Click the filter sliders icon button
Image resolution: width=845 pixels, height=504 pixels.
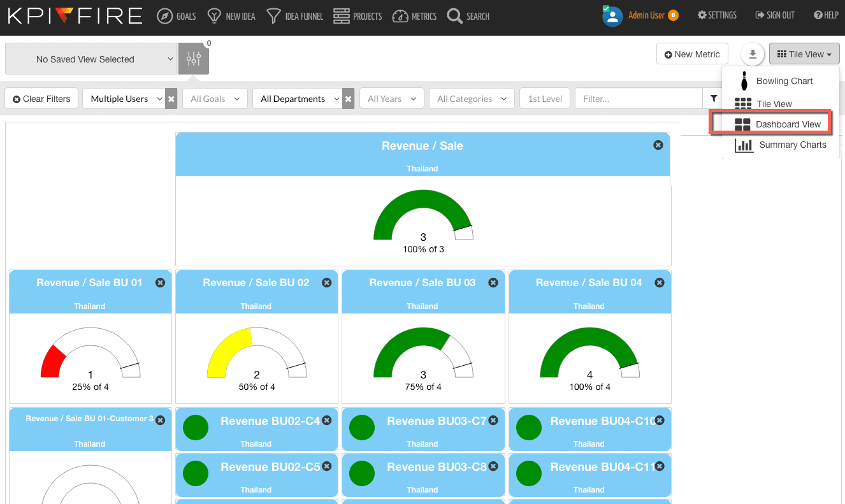[194, 59]
